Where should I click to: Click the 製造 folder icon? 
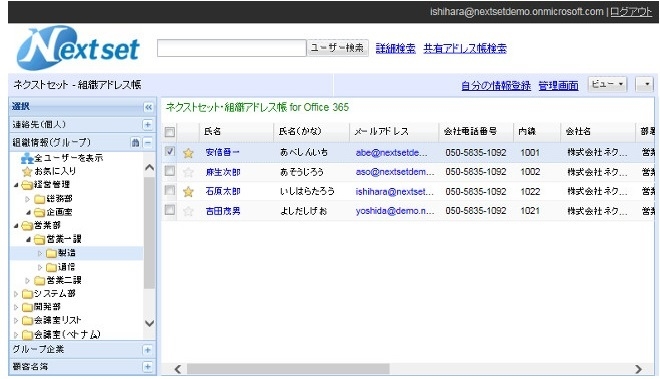pyautogui.click(x=52, y=253)
